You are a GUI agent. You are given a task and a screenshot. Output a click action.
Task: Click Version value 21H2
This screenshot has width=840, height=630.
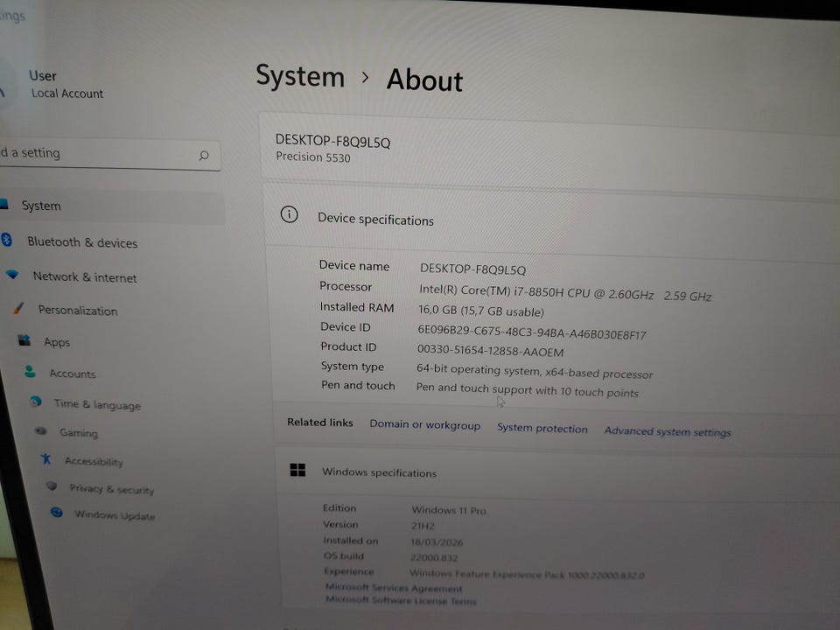pos(423,526)
